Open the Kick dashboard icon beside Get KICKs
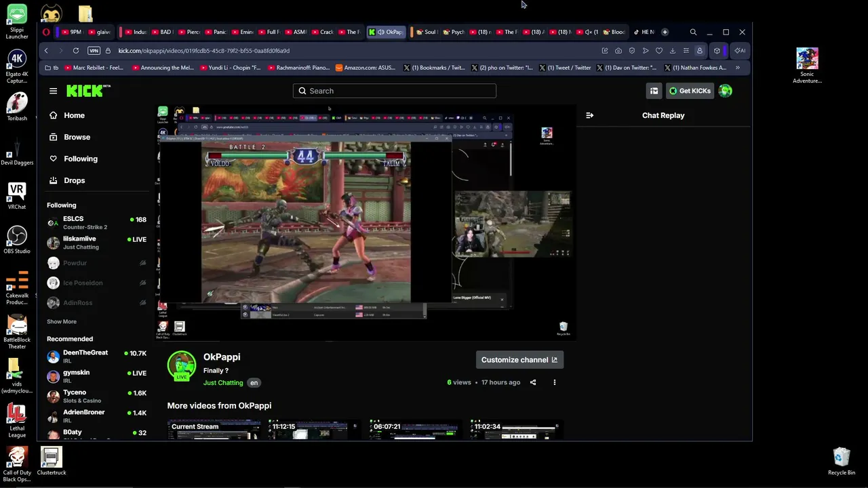 point(654,91)
